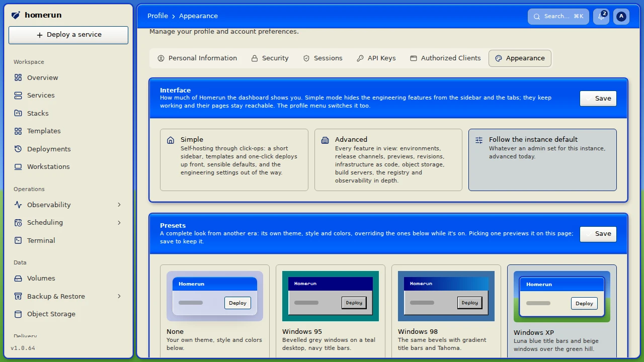The image size is (644, 362).
Task: Click the None preset preview thumbnail
Action: click(x=215, y=296)
